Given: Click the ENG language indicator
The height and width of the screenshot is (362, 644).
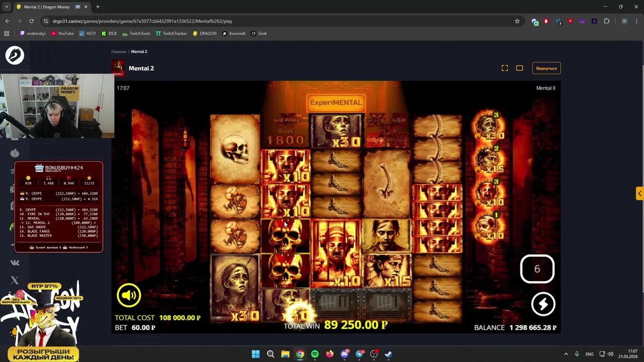Looking at the screenshot, I should point(590,354).
